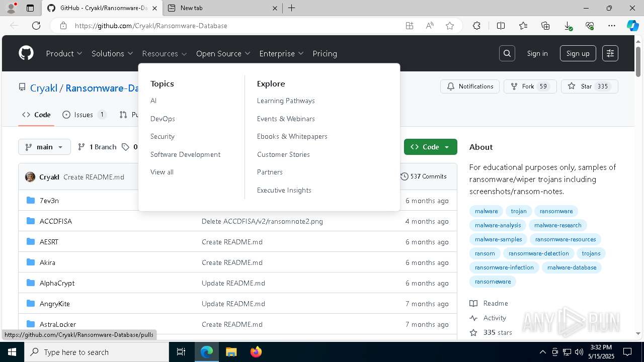Image resolution: width=644 pixels, height=362 pixels.
Task: Launch the Copilot icon in Edge toolbar
Action: pyautogui.click(x=632, y=26)
